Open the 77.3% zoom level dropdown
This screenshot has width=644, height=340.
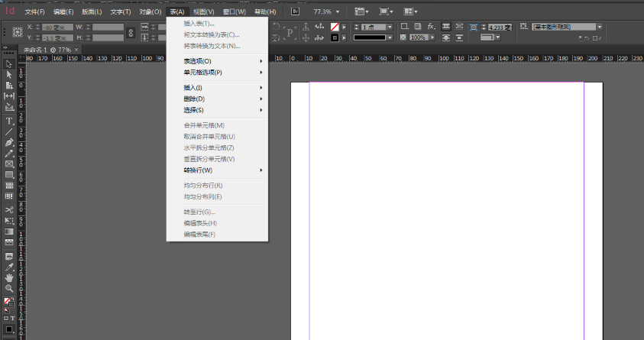tap(338, 12)
